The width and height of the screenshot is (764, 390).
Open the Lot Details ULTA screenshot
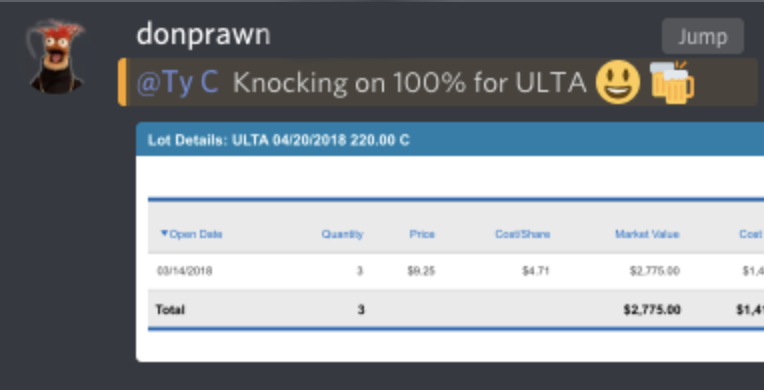pyautogui.click(x=450, y=242)
